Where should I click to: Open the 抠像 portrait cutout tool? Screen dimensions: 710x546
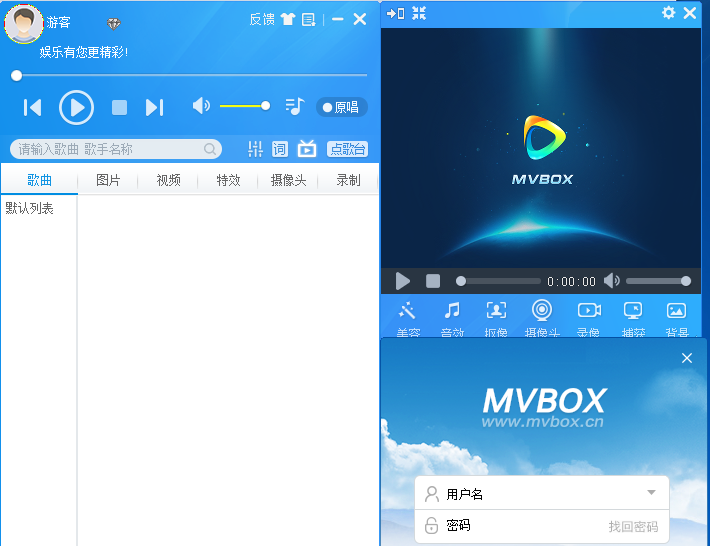tap(496, 319)
